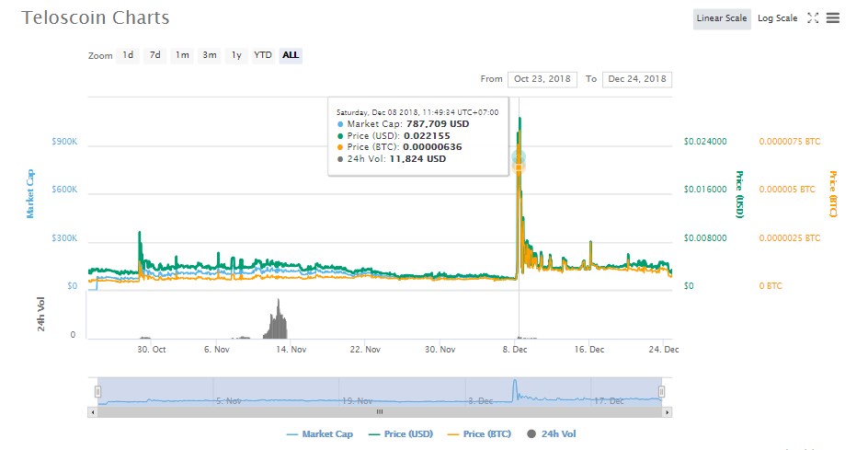This screenshot has width=868, height=450.
Task: Click the scrollbar left arrow
Action: [x=93, y=411]
